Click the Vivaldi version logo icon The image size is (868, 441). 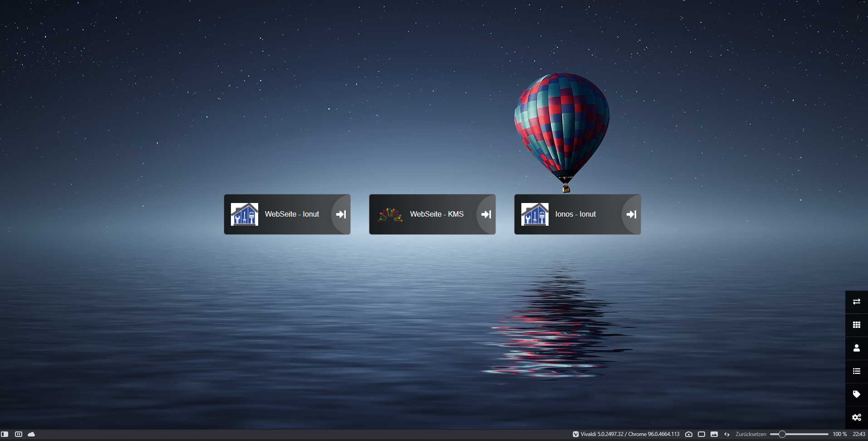point(576,434)
